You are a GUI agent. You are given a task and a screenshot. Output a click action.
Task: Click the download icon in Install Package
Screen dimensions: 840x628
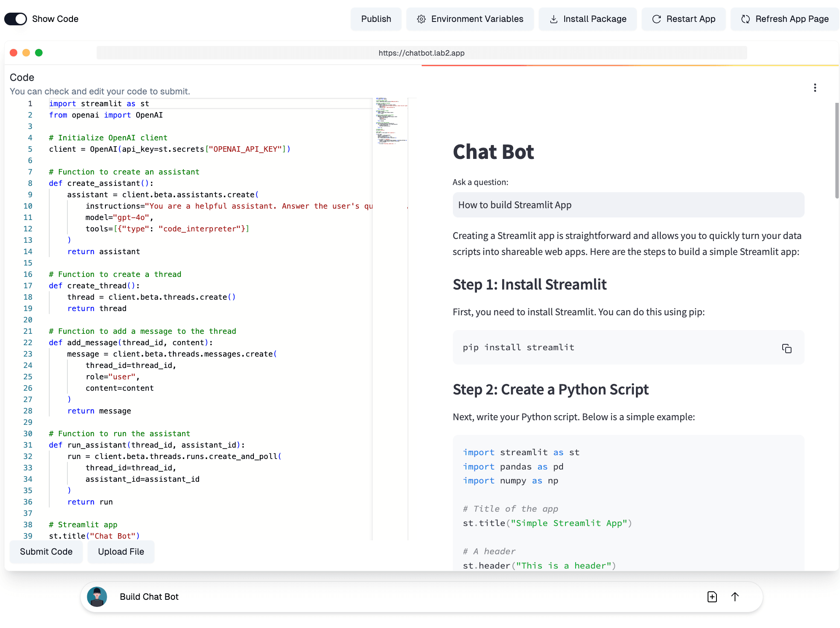click(x=554, y=19)
